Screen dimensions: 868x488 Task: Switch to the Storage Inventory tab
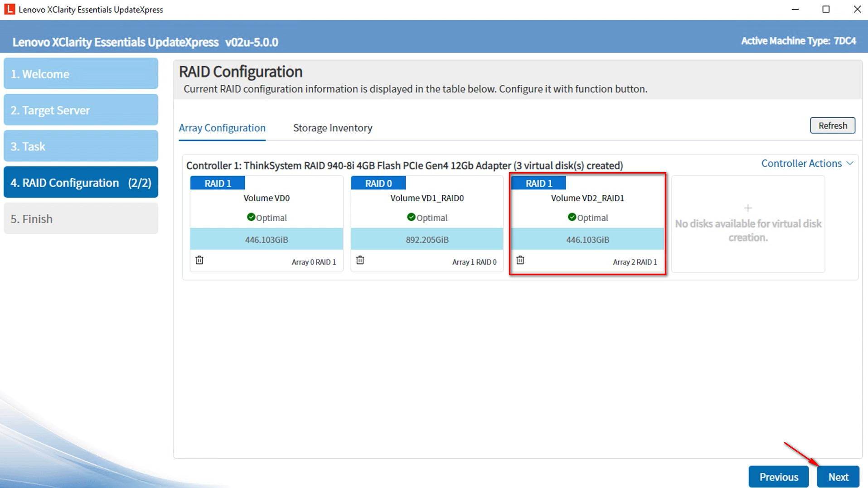coord(332,128)
